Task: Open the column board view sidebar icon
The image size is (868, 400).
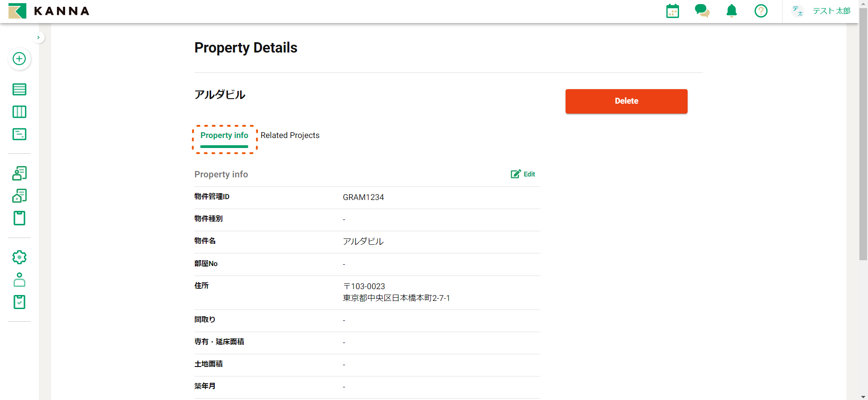Action: point(19,112)
